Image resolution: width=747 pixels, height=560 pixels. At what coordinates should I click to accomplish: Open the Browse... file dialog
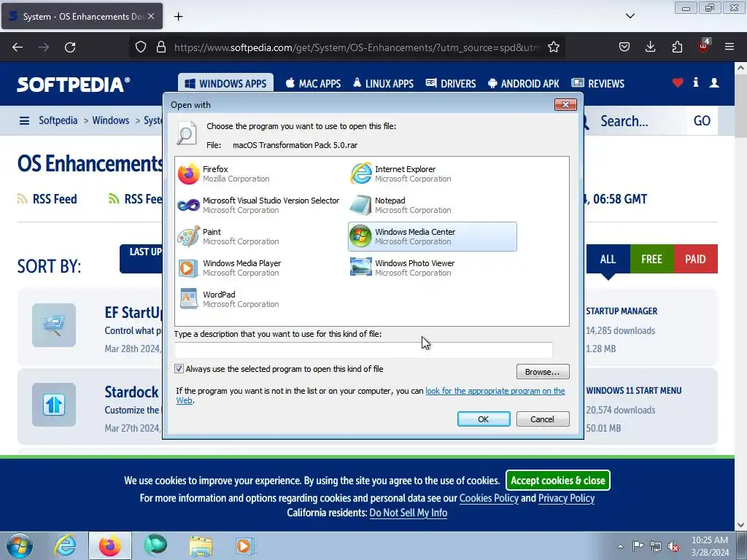click(x=543, y=371)
